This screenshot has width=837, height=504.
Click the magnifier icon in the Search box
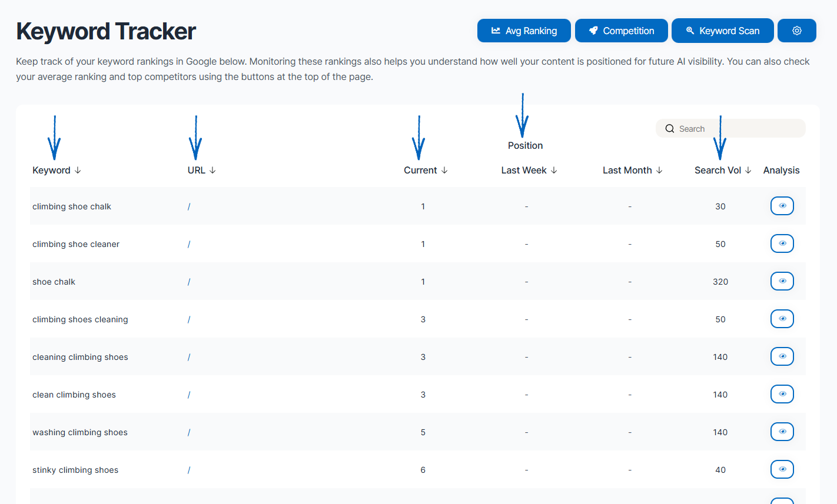coord(670,129)
